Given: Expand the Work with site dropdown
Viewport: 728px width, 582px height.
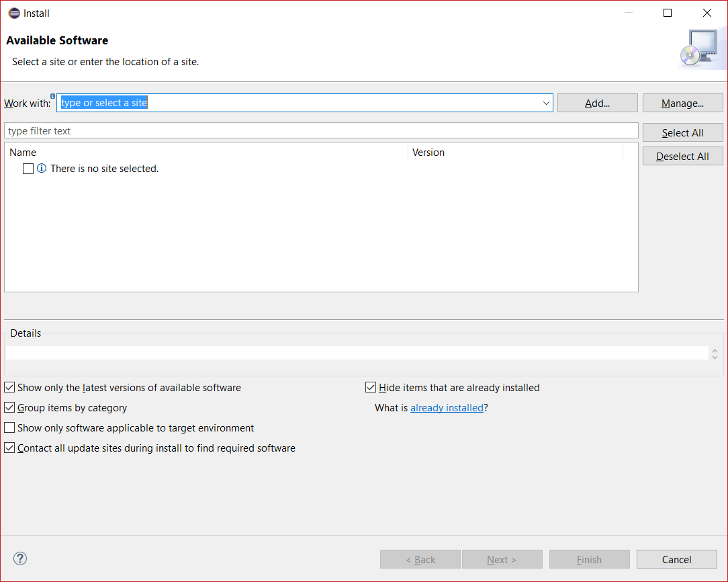Looking at the screenshot, I should coord(546,103).
